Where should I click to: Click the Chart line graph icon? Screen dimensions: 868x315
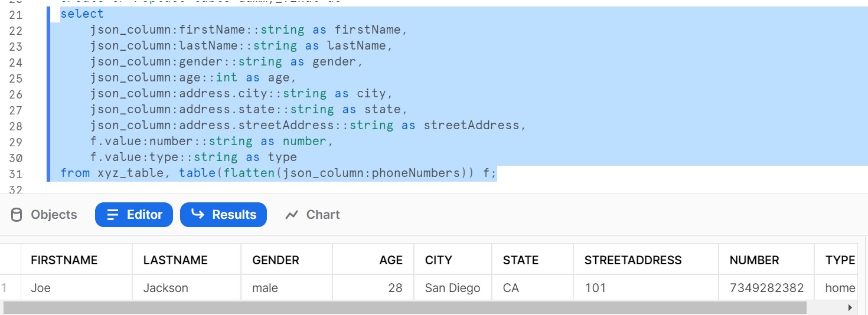[292, 215]
